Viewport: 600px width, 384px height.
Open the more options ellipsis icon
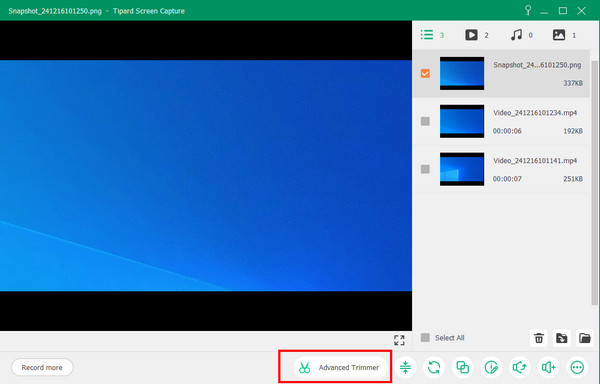pos(577,368)
